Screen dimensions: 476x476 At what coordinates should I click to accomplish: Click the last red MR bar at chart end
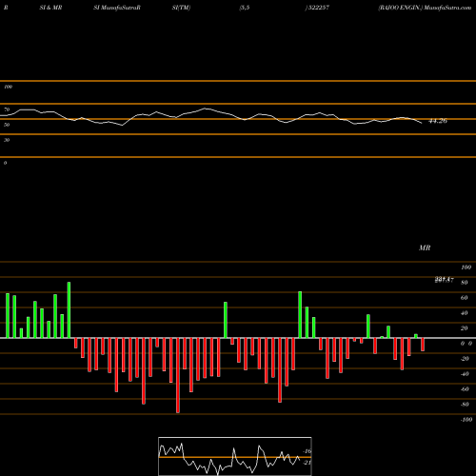pyautogui.click(x=423, y=345)
